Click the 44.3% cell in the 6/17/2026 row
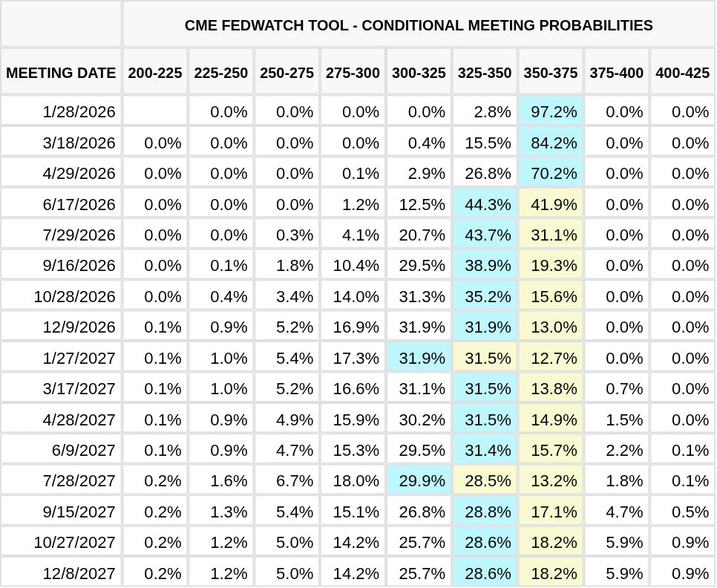The image size is (717, 588). (487, 204)
